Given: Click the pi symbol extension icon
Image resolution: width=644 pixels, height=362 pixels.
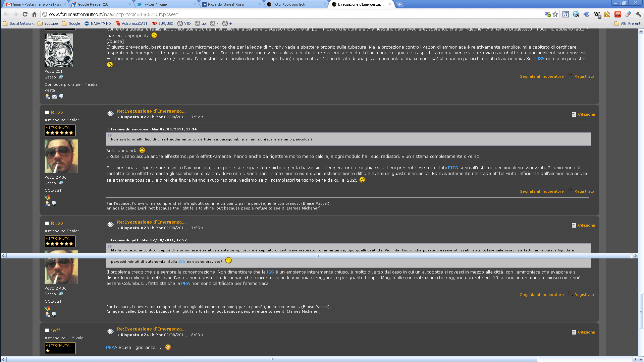Looking at the screenshot, I should pyautogui.click(x=566, y=14).
